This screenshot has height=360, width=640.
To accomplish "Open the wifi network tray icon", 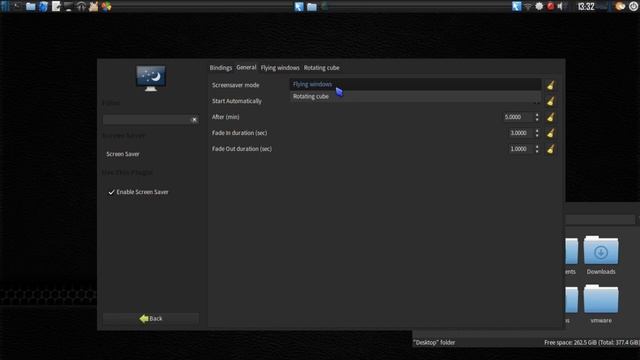I will (528, 7).
